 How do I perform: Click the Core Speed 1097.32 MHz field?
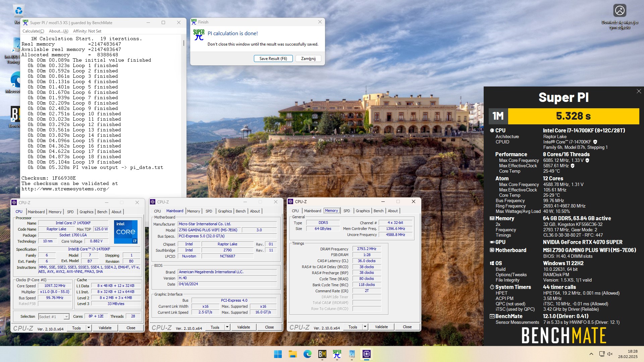(55, 286)
